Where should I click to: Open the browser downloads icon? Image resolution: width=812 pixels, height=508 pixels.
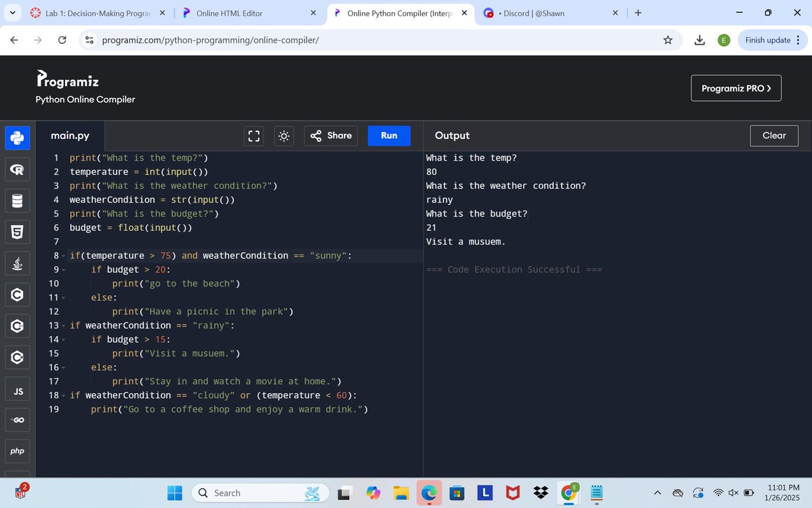pos(700,40)
